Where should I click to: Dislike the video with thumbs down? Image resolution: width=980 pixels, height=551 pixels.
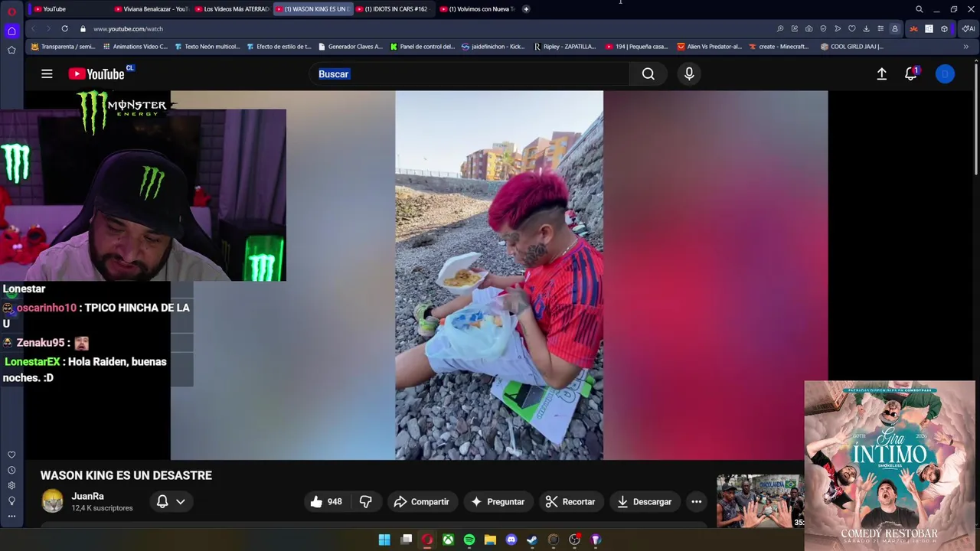(x=366, y=502)
